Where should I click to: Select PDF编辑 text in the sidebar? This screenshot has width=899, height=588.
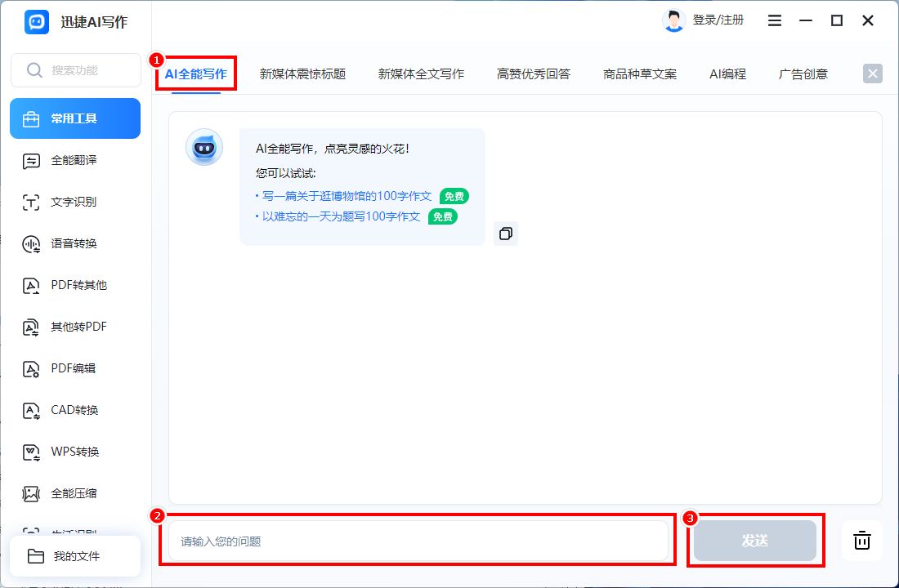point(74,368)
